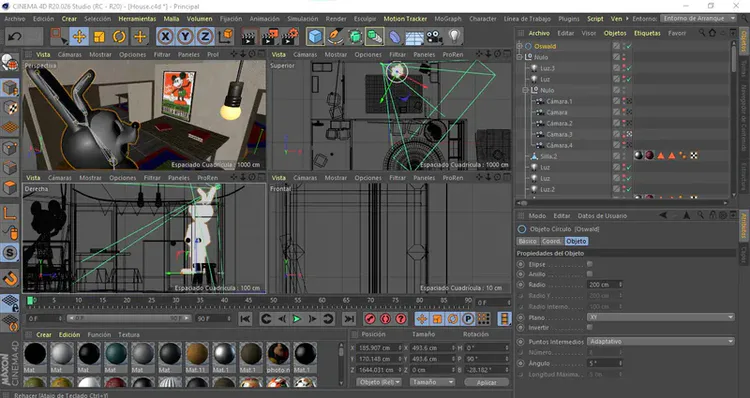750x398 pixels.
Task: Click the Ángulo value field
Action: [605, 363]
